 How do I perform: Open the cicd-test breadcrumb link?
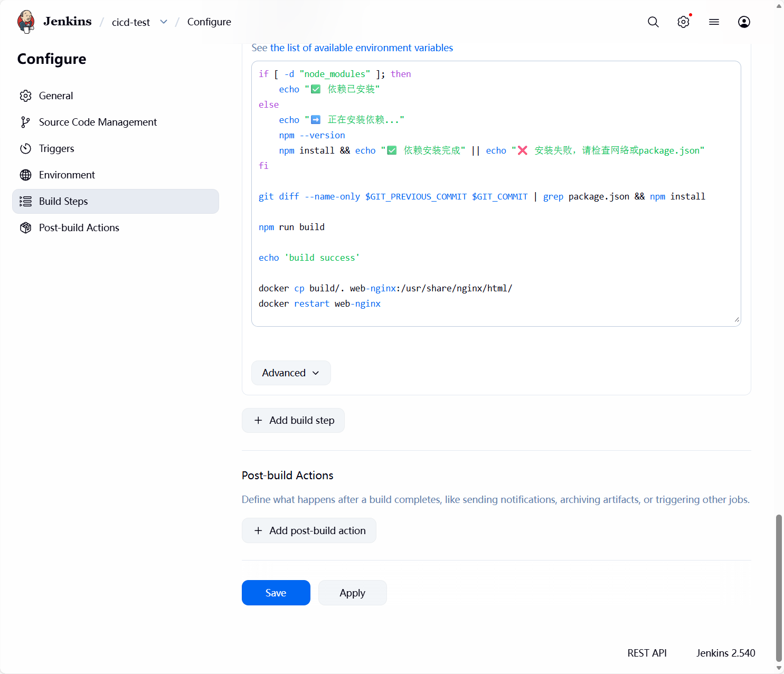point(131,22)
